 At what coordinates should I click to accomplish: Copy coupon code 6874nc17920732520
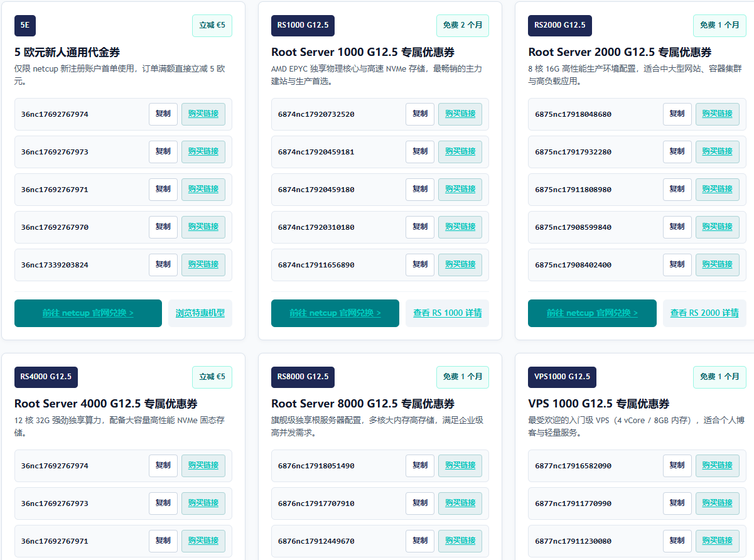point(420,114)
